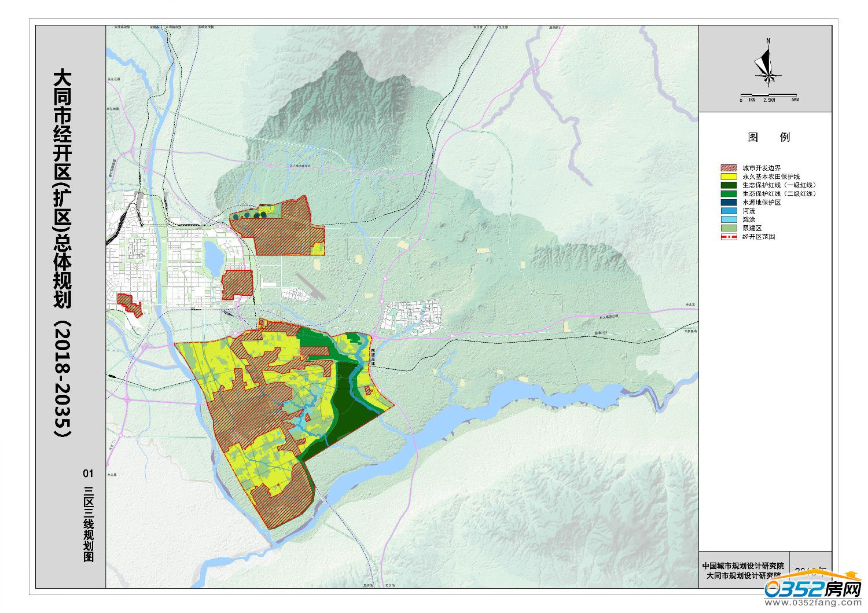Click the 水源地保护区 dark blue swatch
This screenshot has width=868, height=613.
point(729,203)
